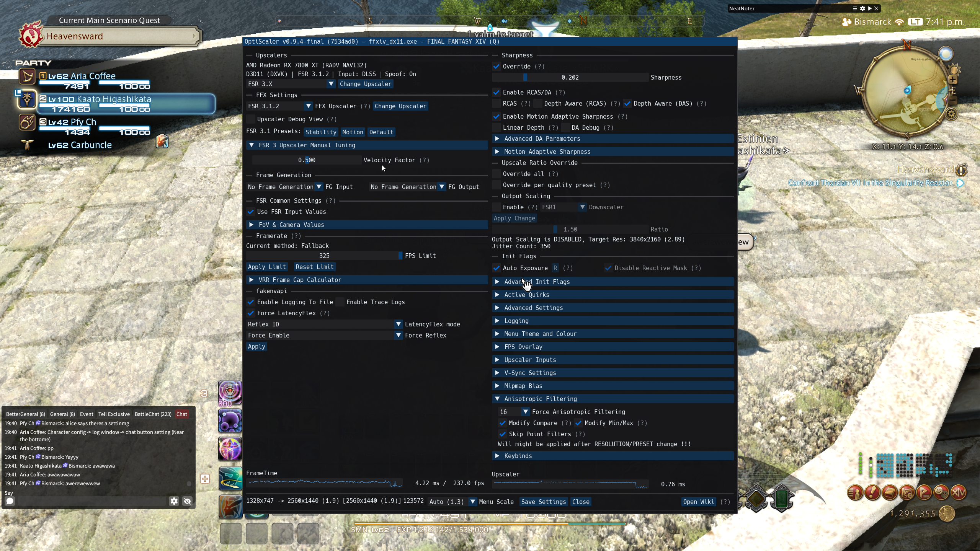Switch to General (8) chat tab
Screen dimensions: 980x551
click(x=62, y=414)
